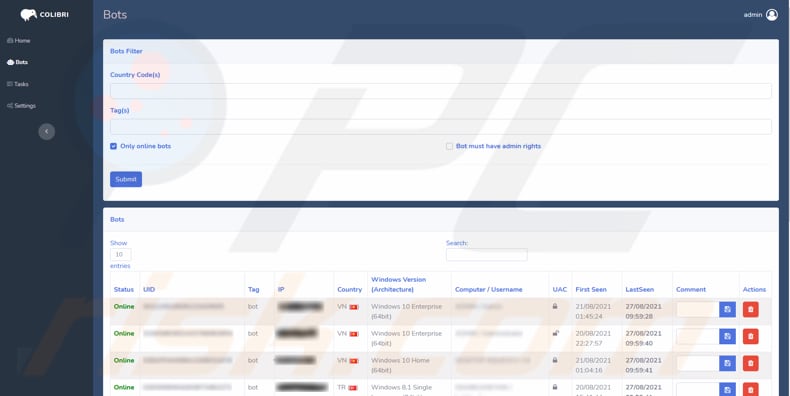Click the UAC lock icon in first row
The width and height of the screenshot is (790, 396).
(x=555, y=306)
